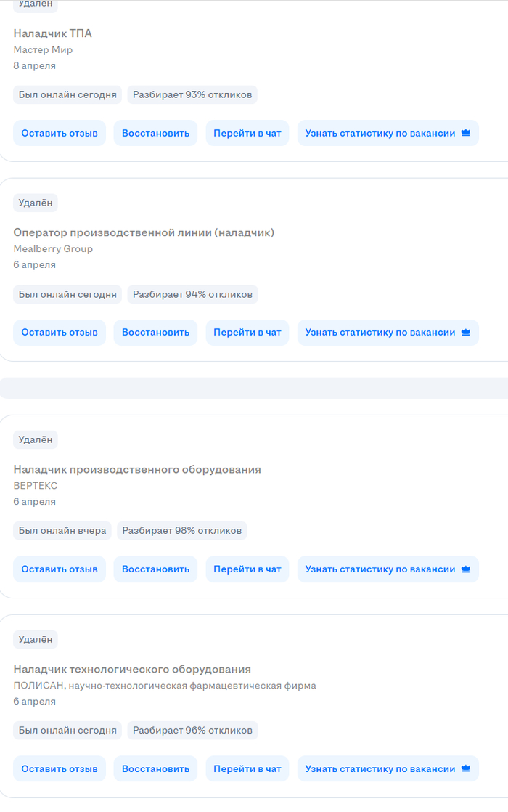
Task: Leave review for ВЕРТЕКС vacancy
Action: tap(60, 569)
